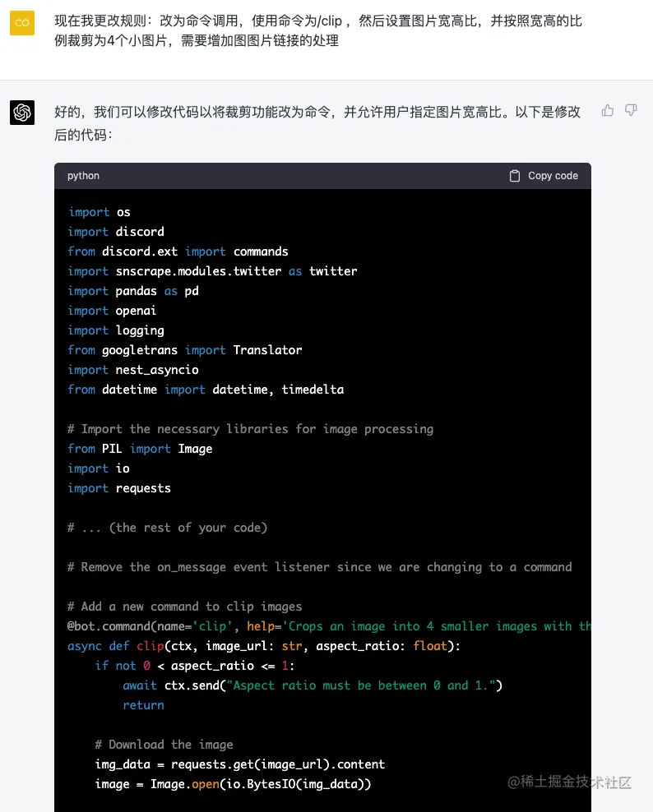Click line "import pandas as pd"
Screen dimensions: 653x812
133,291
